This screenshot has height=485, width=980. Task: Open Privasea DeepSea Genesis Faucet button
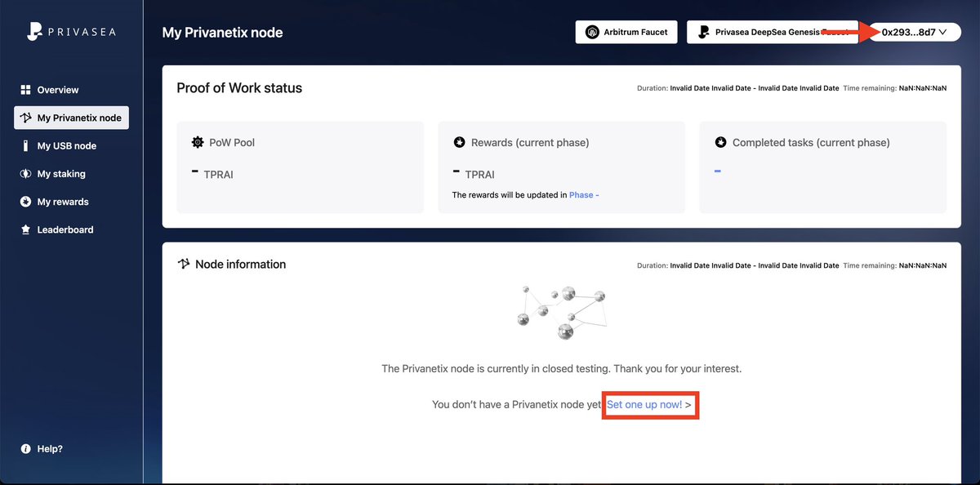click(x=773, y=33)
